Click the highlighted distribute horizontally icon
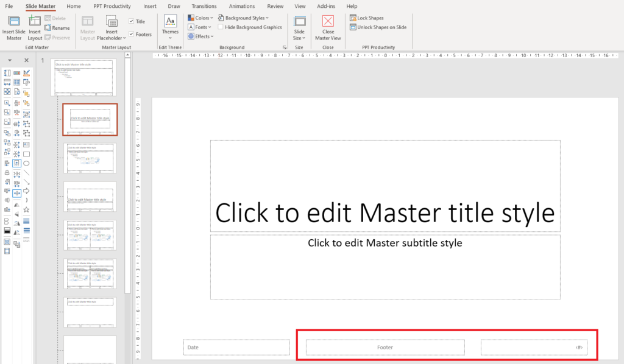The width and height of the screenshot is (624, 364). (16, 194)
